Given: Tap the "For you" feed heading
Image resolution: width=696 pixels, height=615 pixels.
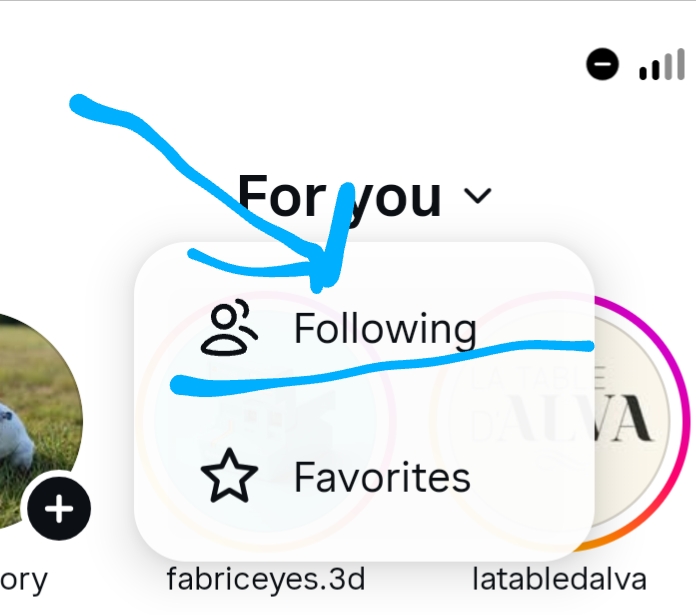Looking at the screenshot, I should coord(340,196).
